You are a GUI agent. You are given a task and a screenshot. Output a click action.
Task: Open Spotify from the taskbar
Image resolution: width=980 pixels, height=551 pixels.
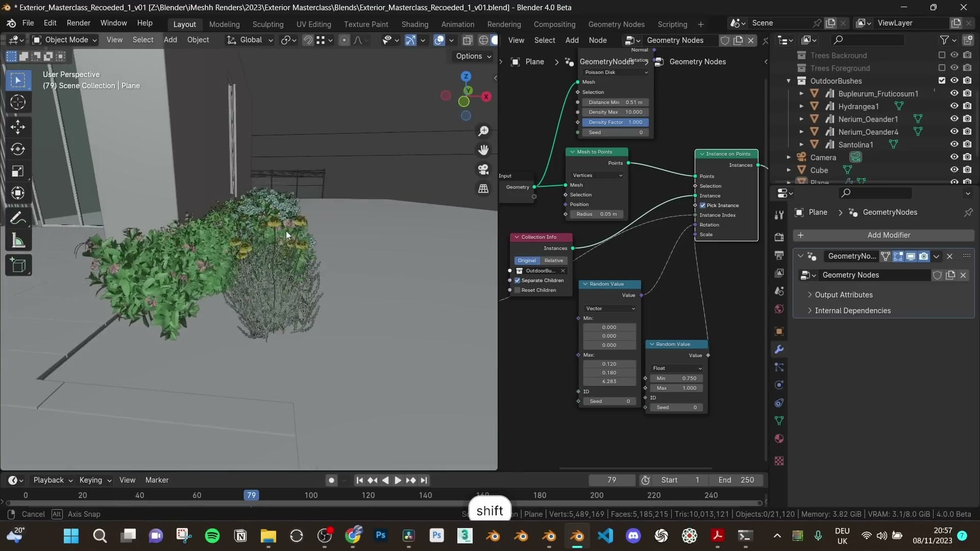coord(212,536)
